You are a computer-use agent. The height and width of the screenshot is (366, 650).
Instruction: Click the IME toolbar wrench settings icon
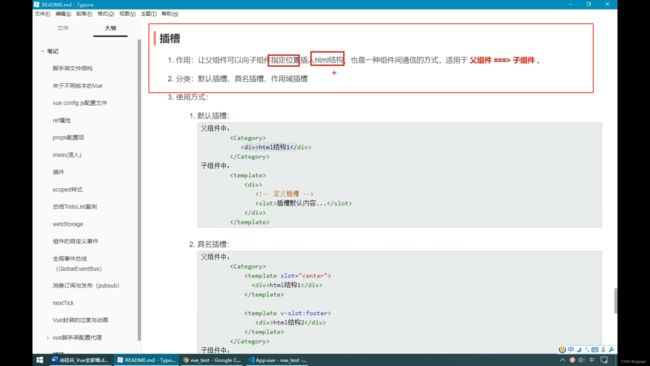point(611,349)
